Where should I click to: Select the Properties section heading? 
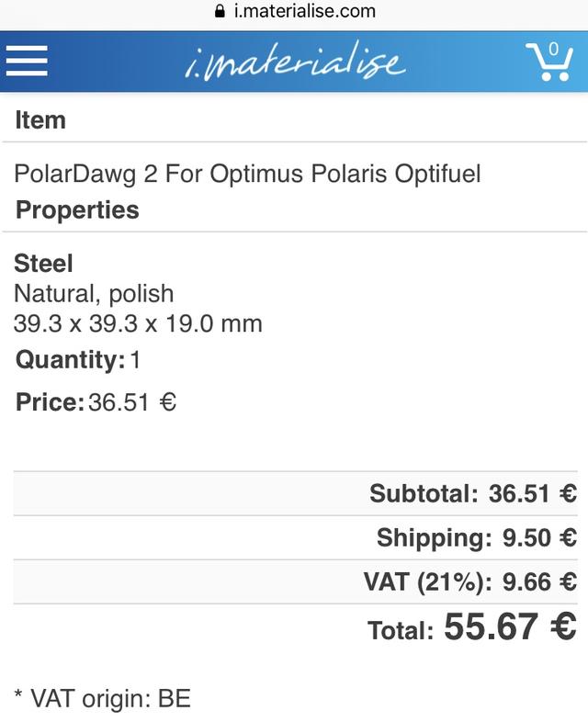click(x=77, y=209)
